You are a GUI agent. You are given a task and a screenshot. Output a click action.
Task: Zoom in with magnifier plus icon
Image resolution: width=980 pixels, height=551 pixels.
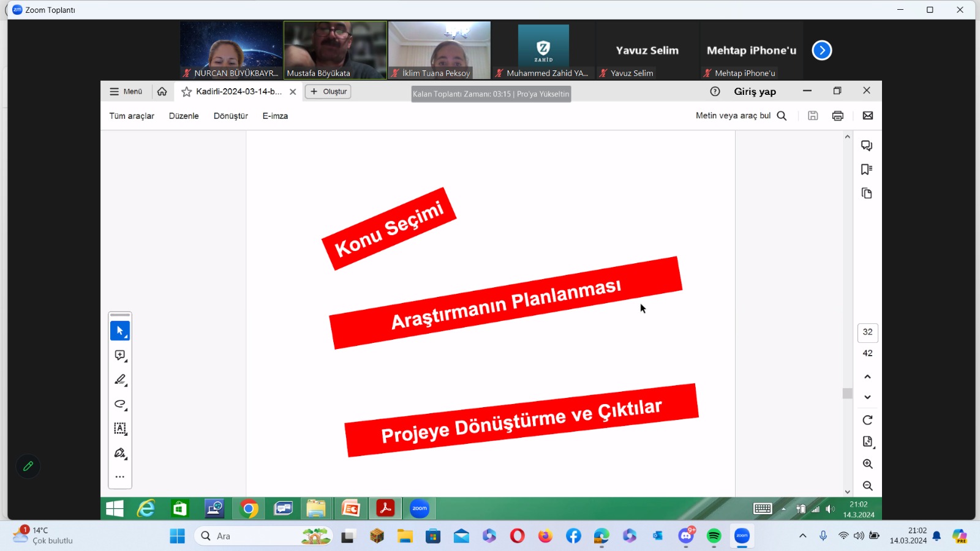[x=867, y=464]
